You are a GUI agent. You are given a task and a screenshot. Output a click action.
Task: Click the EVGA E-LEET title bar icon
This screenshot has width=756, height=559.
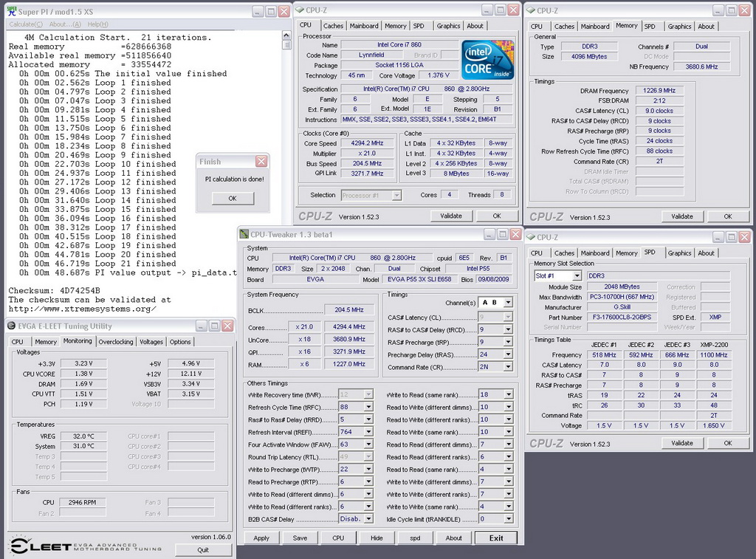pyautogui.click(x=12, y=326)
